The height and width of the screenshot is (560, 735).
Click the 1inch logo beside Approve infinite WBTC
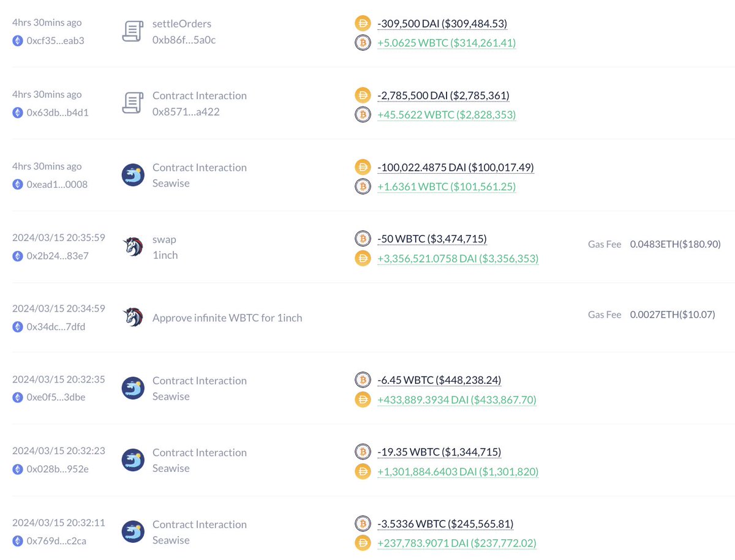[133, 318]
